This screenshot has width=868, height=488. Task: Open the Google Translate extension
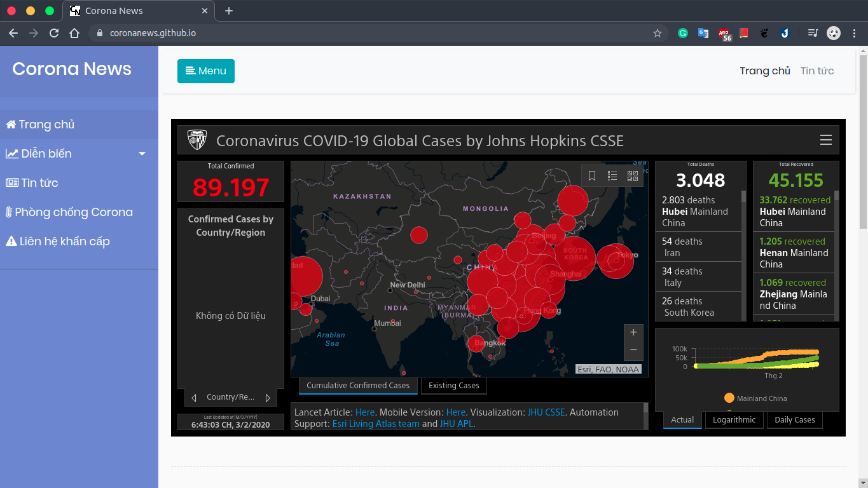(x=703, y=33)
